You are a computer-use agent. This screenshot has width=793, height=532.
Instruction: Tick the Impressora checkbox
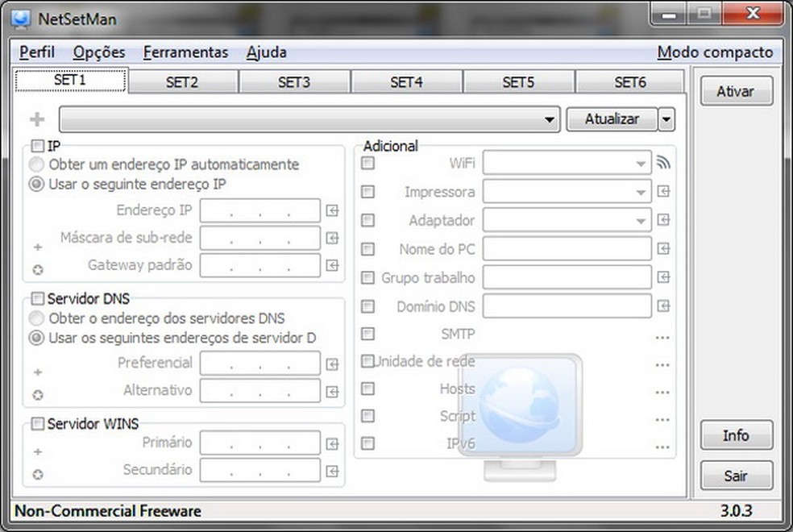pyautogui.click(x=367, y=192)
